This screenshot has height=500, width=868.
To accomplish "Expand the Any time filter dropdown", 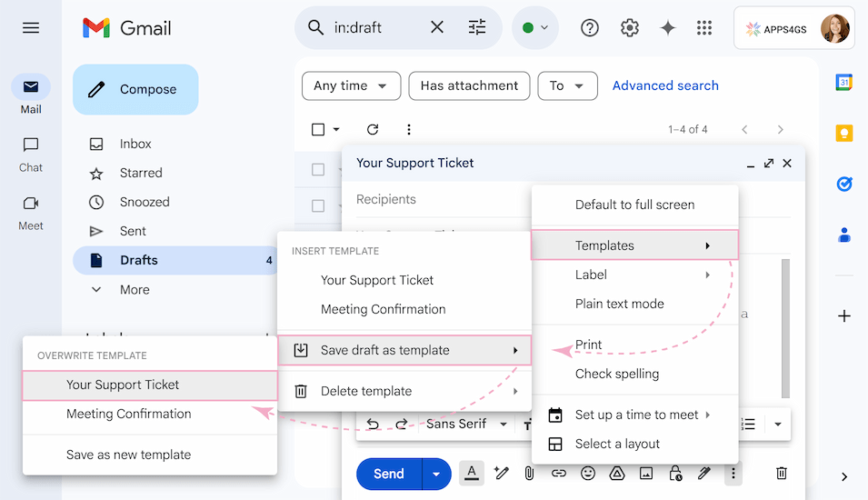I will pos(351,86).
